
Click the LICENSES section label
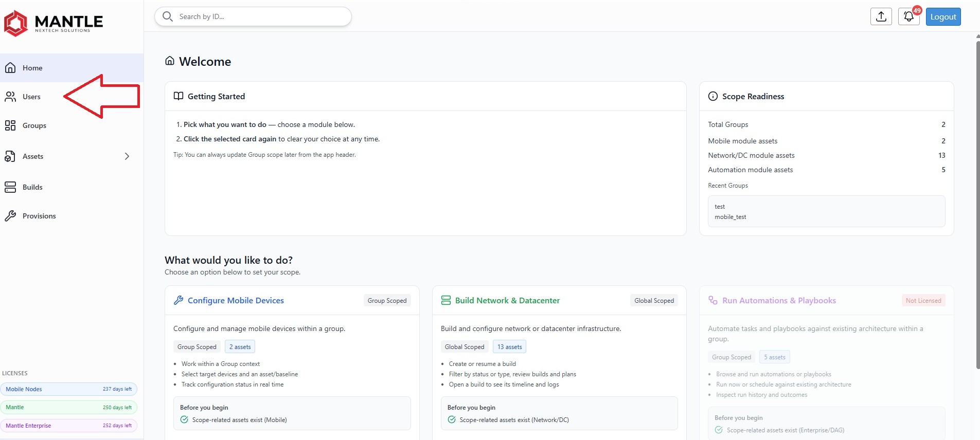[x=15, y=373]
